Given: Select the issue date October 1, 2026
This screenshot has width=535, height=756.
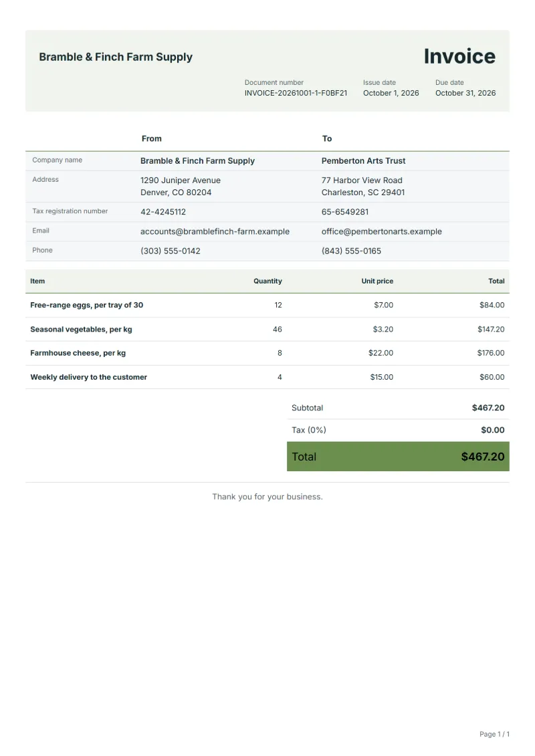Looking at the screenshot, I should [391, 93].
